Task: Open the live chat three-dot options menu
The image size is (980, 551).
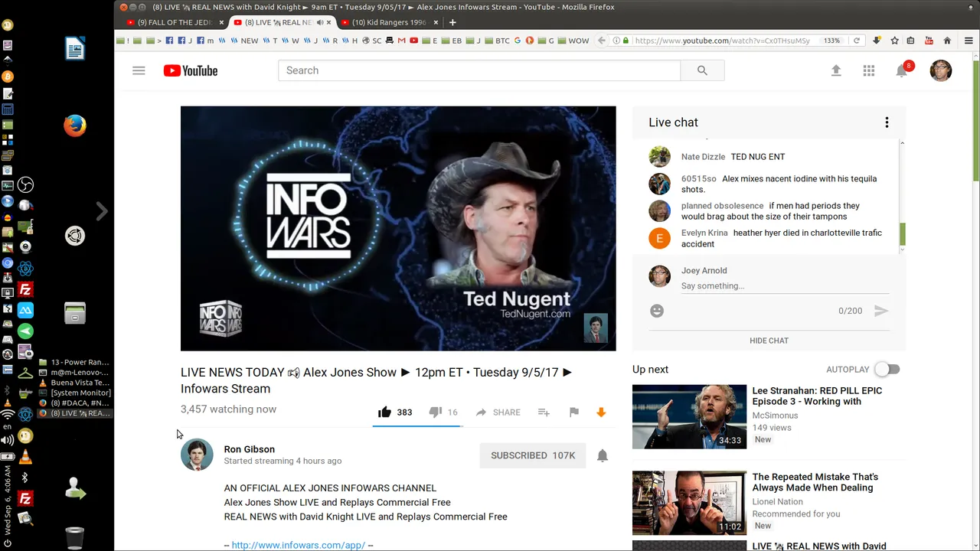Action: coord(887,122)
